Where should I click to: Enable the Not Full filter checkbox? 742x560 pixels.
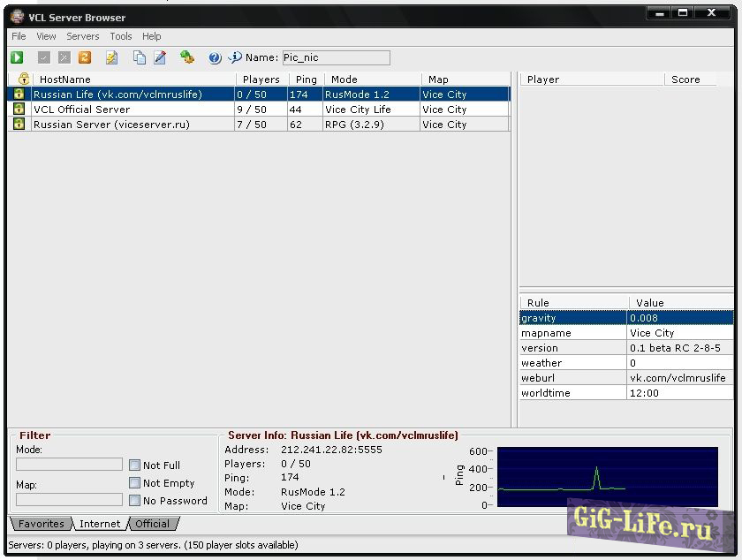135,465
